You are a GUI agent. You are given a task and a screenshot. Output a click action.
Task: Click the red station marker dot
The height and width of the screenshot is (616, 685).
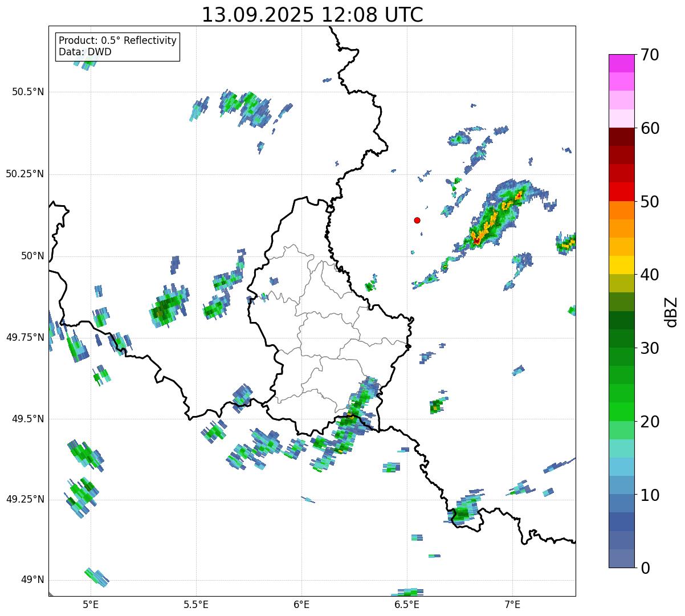click(417, 220)
